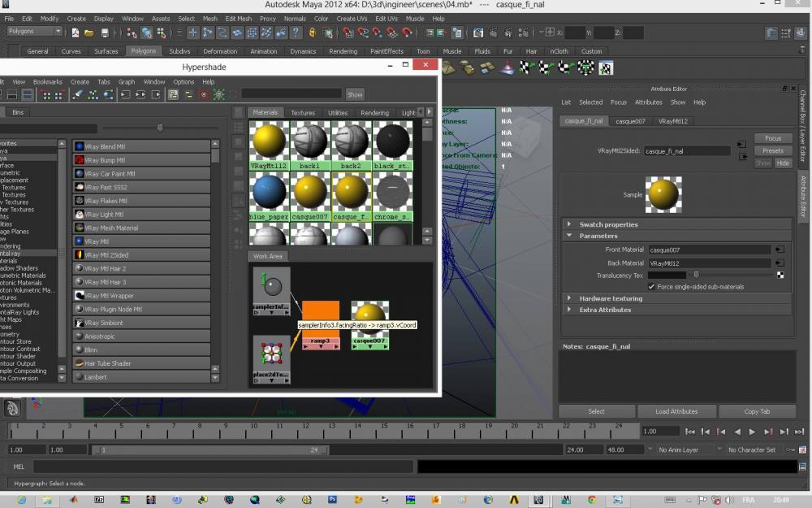This screenshot has width=812, height=508.
Task: Select the Rendering shelf tab
Action: pyautogui.click(x=343, y=51)
